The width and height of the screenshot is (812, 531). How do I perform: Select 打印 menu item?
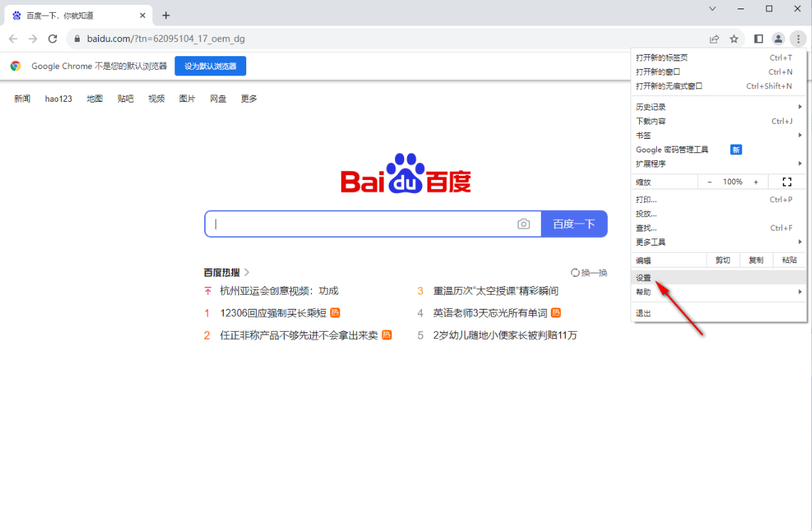click(x=719, y=199)
